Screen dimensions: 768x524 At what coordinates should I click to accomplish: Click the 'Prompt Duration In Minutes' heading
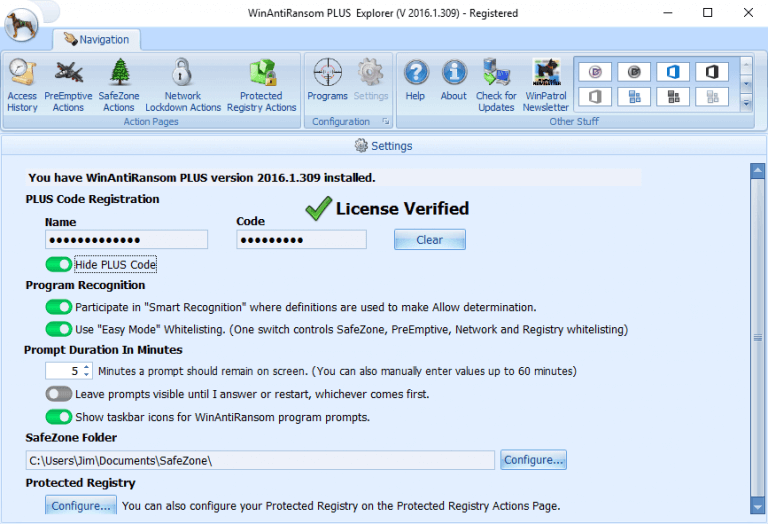103,350
